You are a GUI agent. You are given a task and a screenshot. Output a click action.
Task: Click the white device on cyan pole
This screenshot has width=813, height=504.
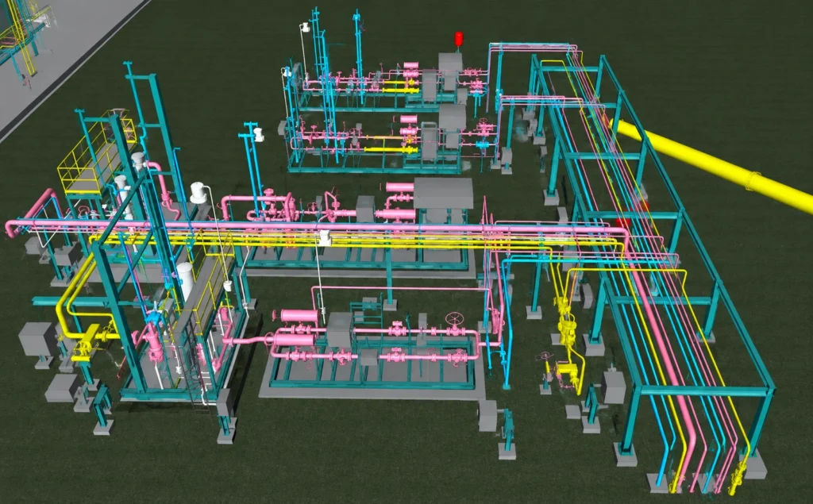pyautogui.click(x=258, y=135)
